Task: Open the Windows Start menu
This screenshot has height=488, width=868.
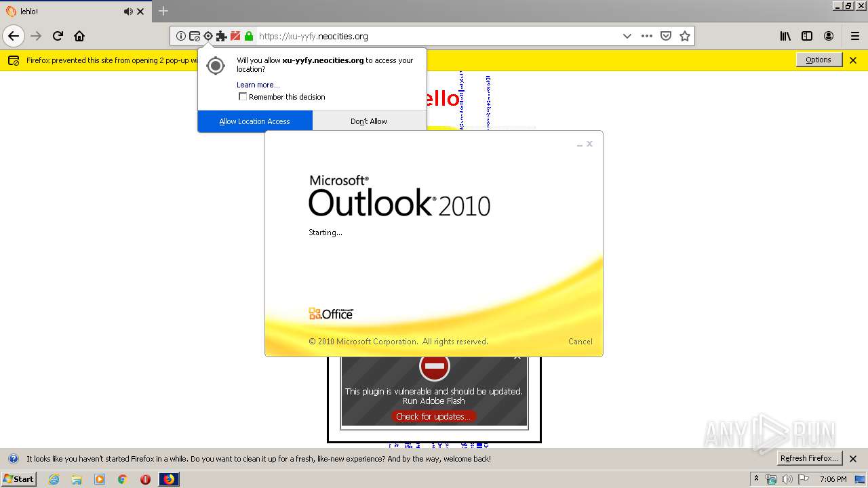Action: pos(18,479)
